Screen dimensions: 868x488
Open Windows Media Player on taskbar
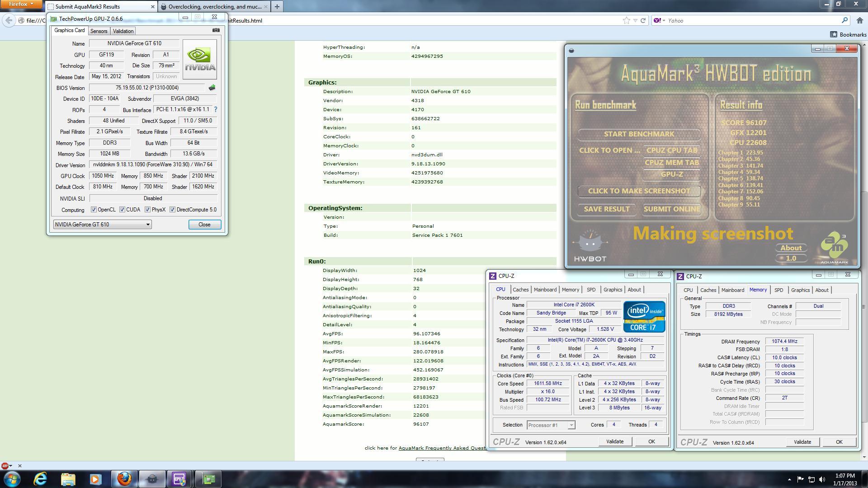click(95, 479)
